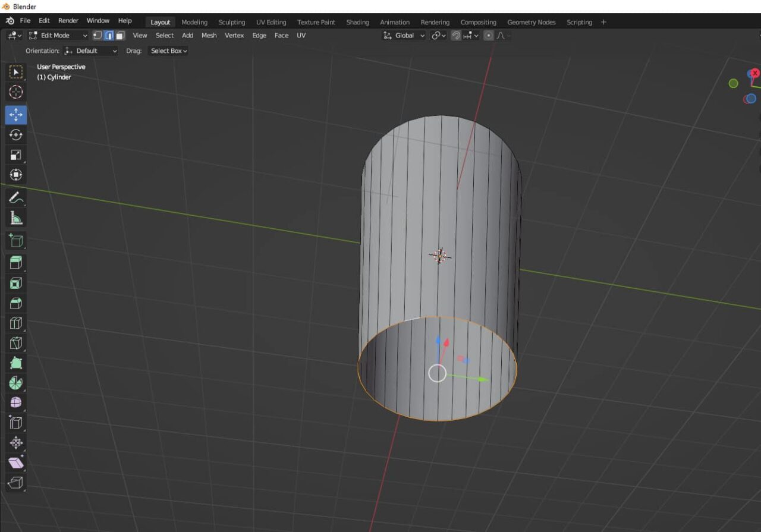Toggle proportional editing

(489, 36)
